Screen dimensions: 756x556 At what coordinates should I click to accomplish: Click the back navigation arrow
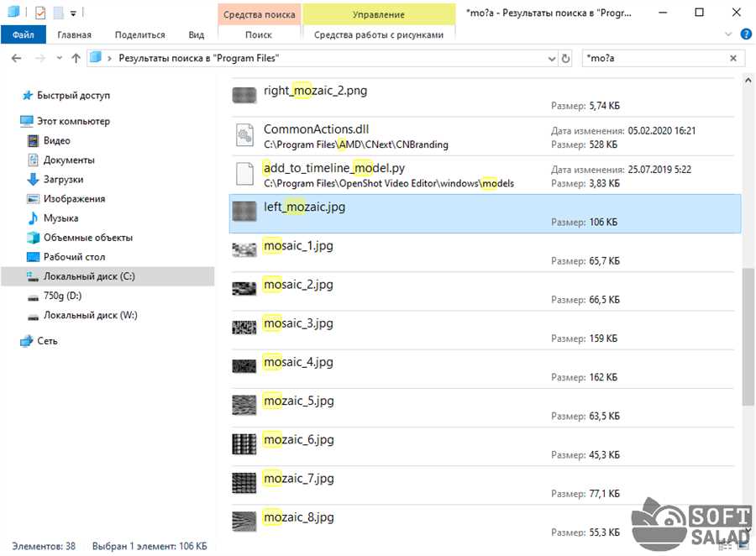click(x=18, y=58)
